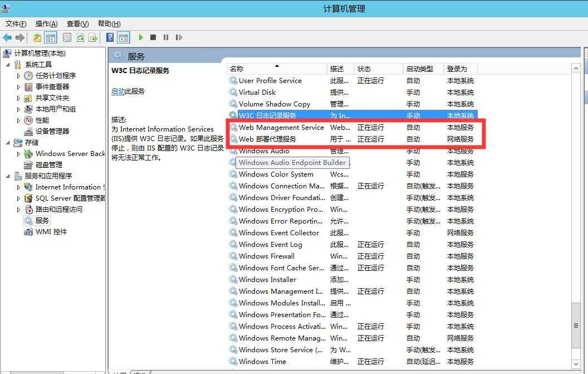Expand the 本地用户和组 node

pyautogui.click(x=18, y=109)
